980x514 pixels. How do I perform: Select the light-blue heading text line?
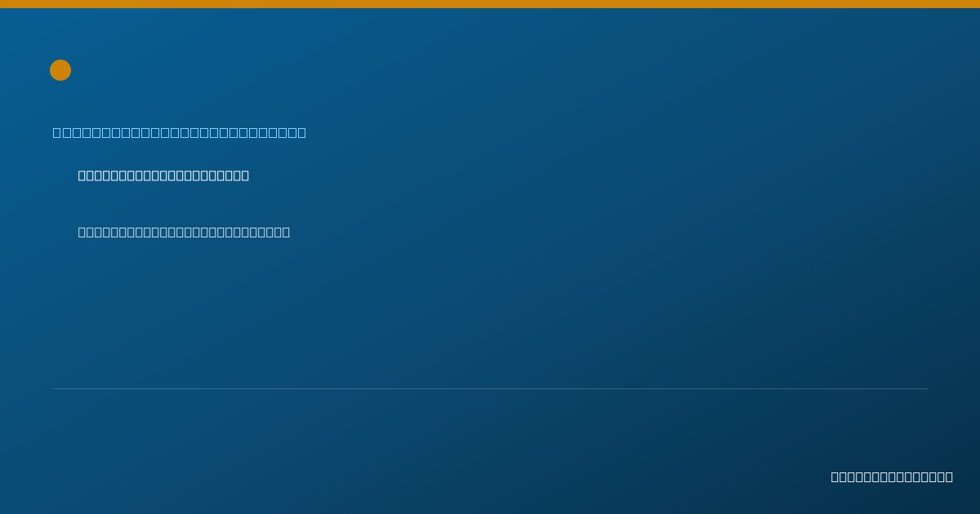pos(180,132)
